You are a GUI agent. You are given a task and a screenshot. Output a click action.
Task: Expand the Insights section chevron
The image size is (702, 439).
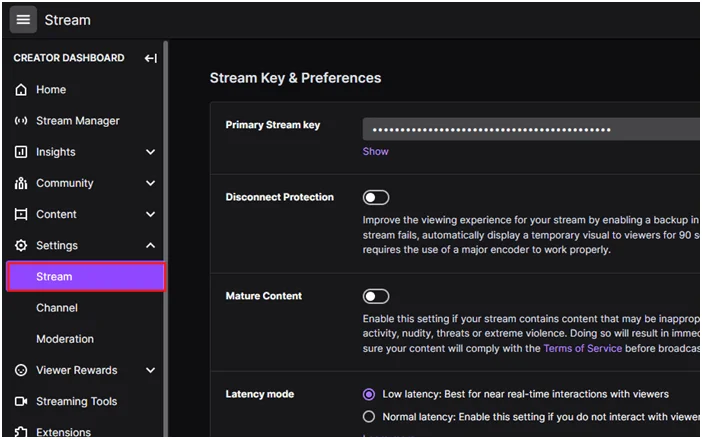pyautogui.click(x=150, y=152)
